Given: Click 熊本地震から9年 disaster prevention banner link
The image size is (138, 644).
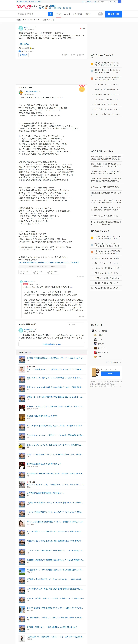Looking at the screenshot, I should 29,2.
